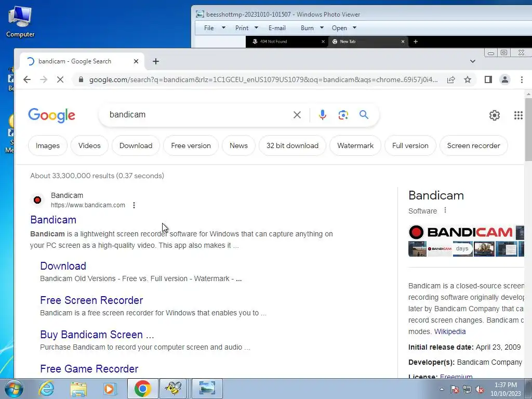This screenshot has height=399, width=532.
Task: Open the Wikipedia link in knowledge panel
Action: tap(450, 331)
